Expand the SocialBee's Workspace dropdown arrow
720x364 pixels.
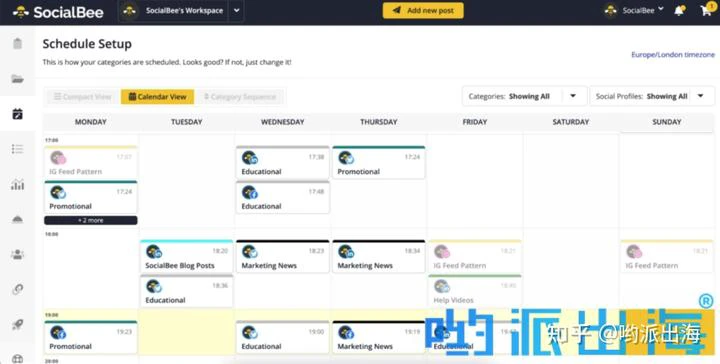(x=236, y=11)
